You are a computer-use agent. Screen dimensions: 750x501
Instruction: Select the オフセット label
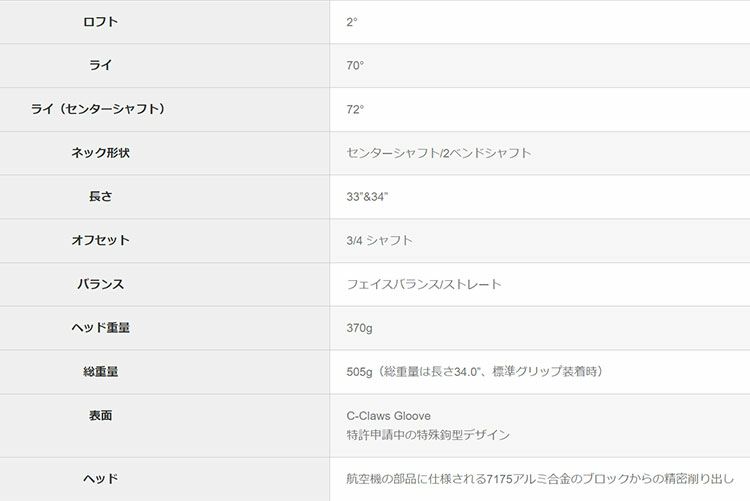click(100, 241)
